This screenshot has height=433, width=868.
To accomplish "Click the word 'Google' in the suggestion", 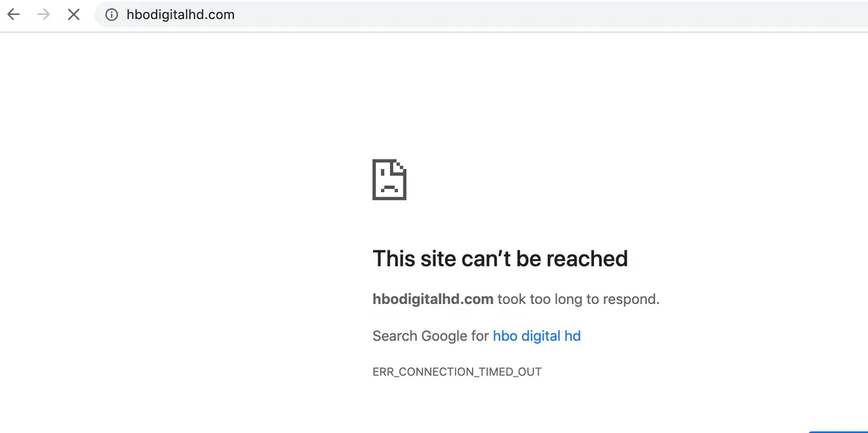I will tap(444, 336).
